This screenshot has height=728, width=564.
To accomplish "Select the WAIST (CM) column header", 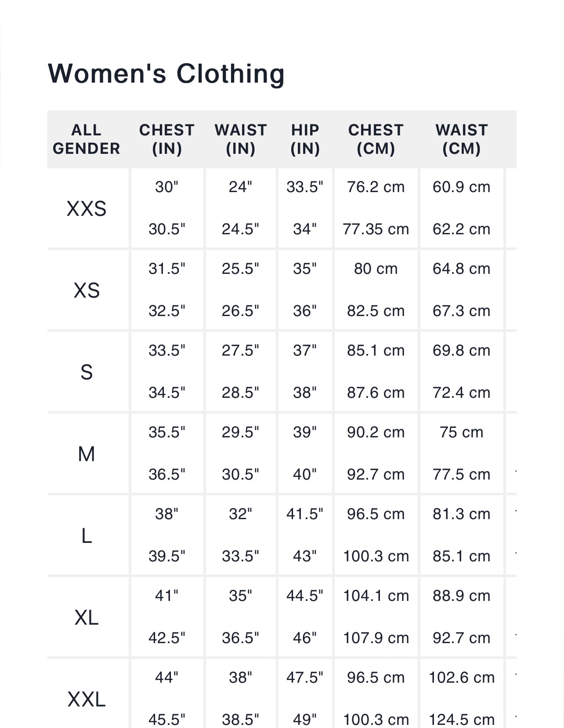I will click(x=462, y=139).
